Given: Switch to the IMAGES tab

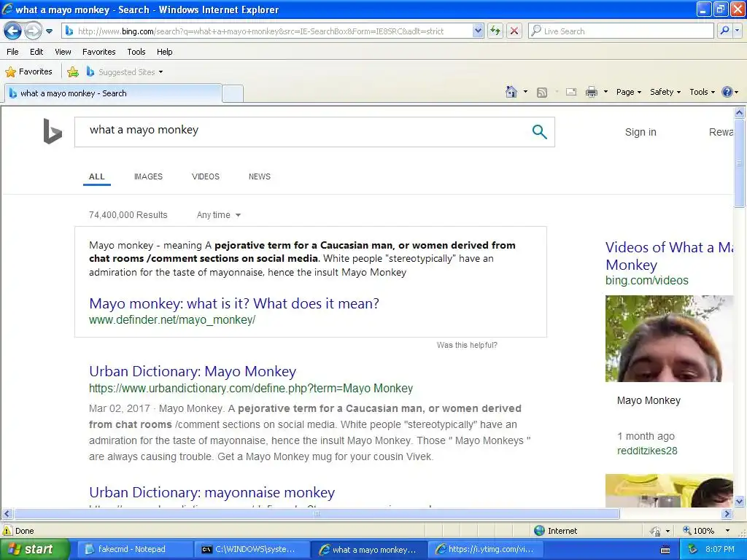Looking at the screenshot, I should pos(148,176).
